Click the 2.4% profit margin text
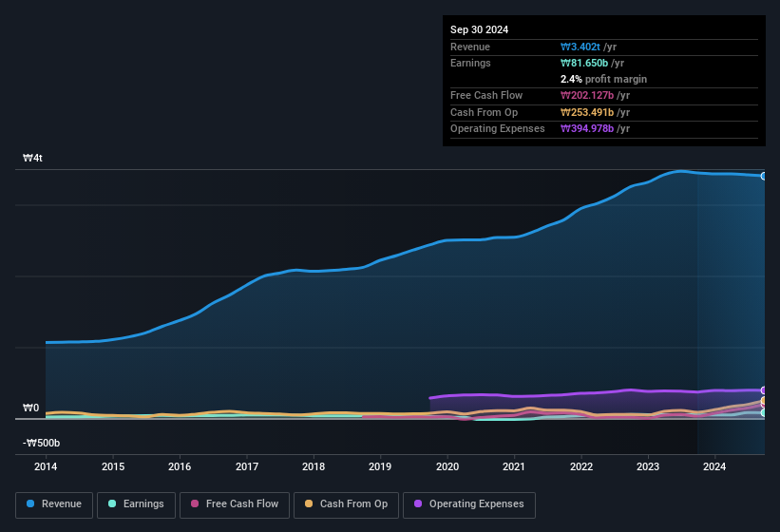The width and height of the screenshot is (780, 532). tap(603, 79)
